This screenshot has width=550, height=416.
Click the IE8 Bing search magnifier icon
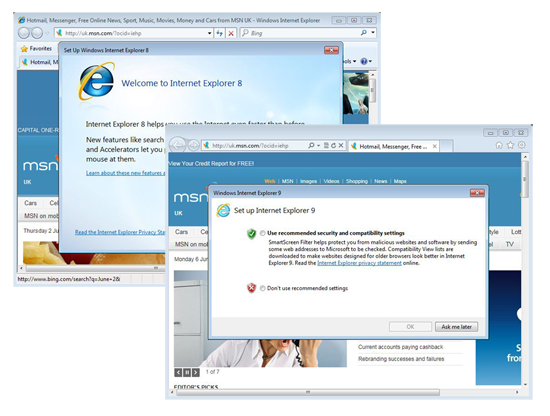click(x=363, y=33)
